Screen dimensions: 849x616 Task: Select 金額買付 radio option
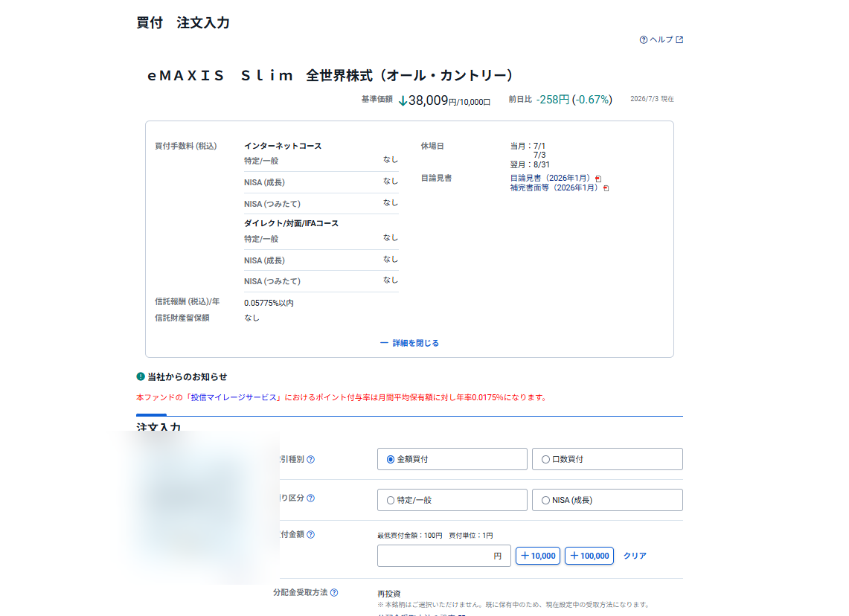tap(452, 459)
